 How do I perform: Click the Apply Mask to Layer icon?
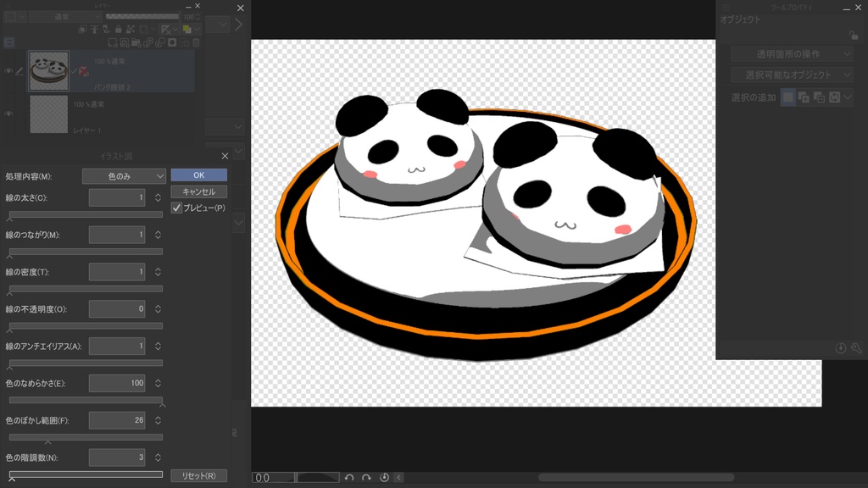pyautogui.click(x=184, y=42)
